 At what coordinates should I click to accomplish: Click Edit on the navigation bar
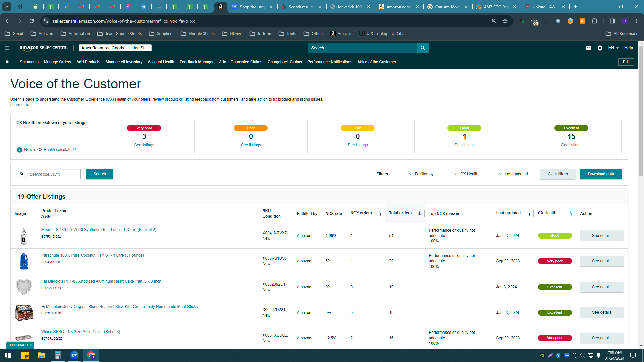626,62
